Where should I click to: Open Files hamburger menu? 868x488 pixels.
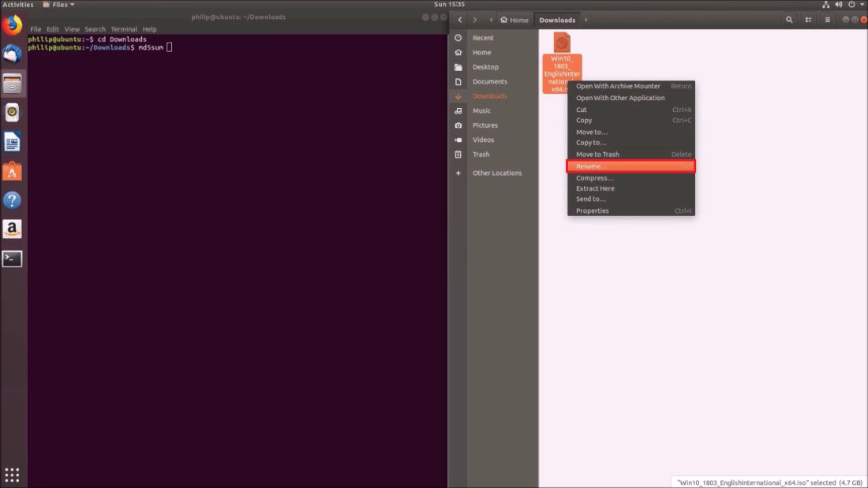pos(828,20)
